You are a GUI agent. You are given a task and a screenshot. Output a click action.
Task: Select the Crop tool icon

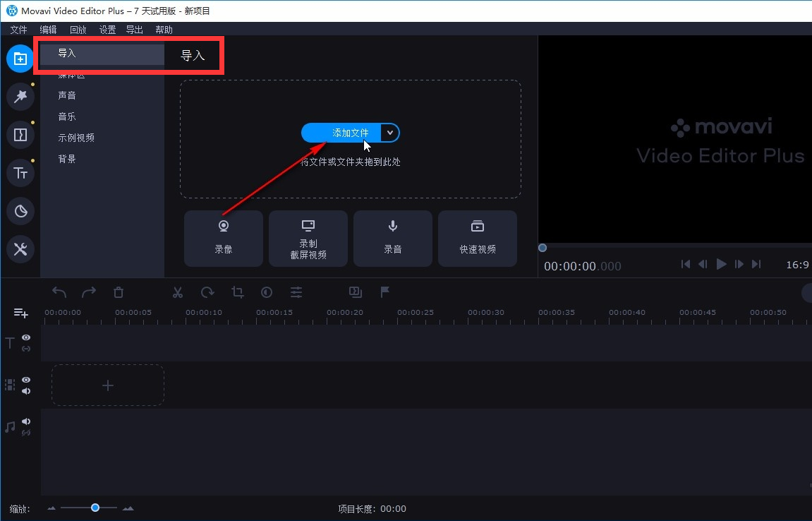[x=237, y=292]
